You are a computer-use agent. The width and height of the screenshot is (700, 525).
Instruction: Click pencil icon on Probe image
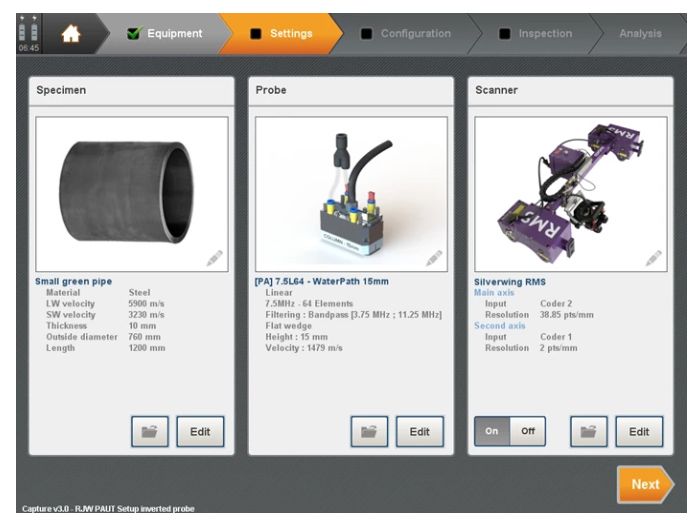433,258
